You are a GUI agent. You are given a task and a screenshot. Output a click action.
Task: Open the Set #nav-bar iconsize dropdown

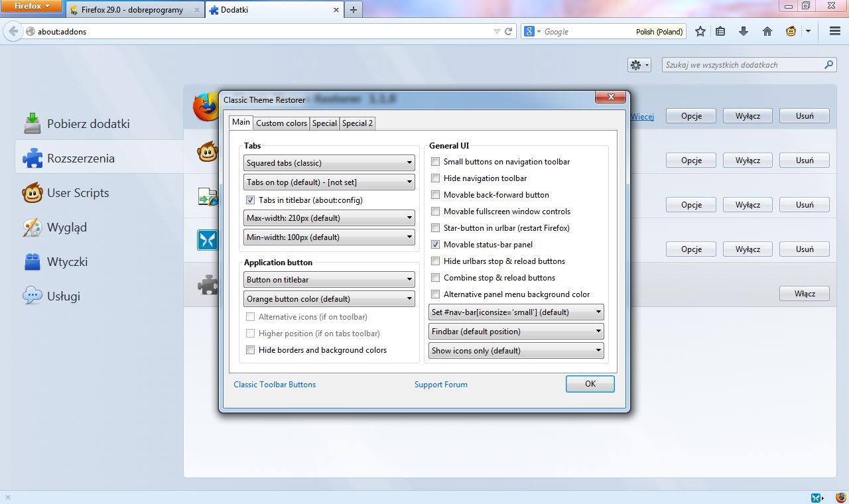[x=516, y=312]
